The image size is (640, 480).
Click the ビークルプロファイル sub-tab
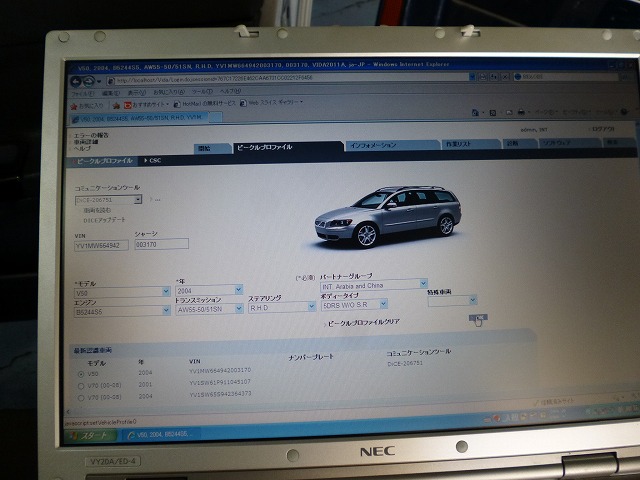(104, 161)
